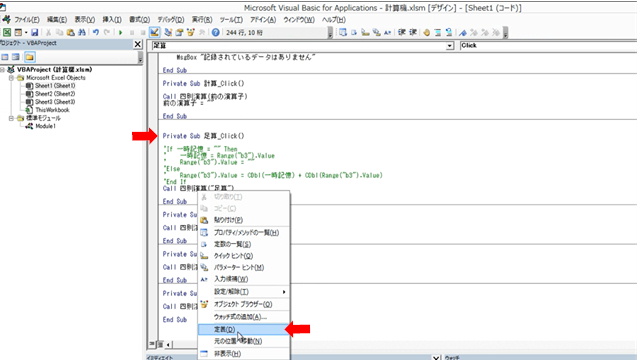
Task: Click the Outdent icon in Edit toolbar
Action: tap(413, 32)
